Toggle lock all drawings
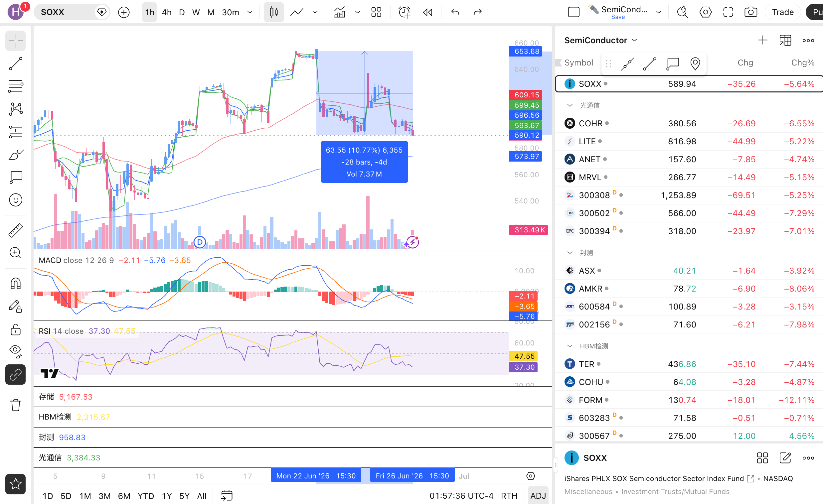Viewport: 823px width, 504px height. click(15, 329)
